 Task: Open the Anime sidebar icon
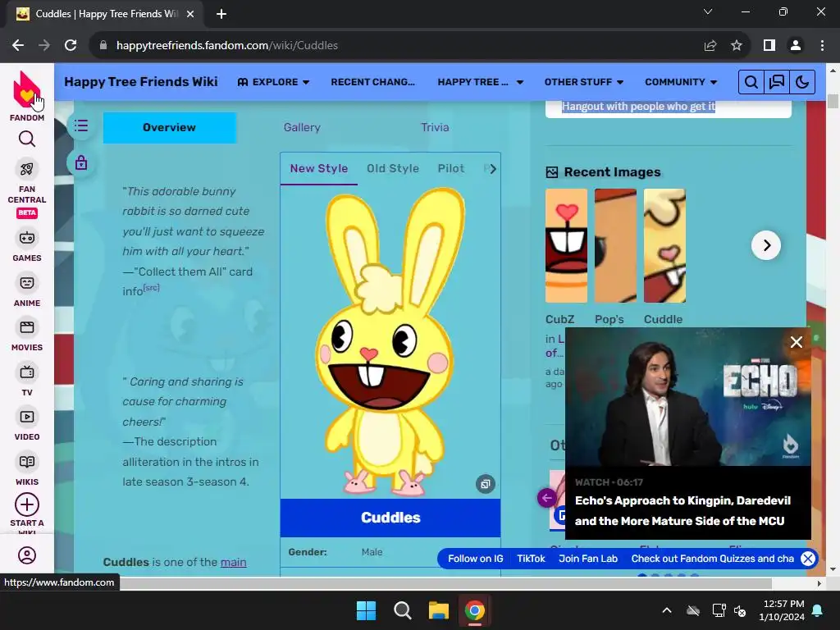[x=27, y=283]
